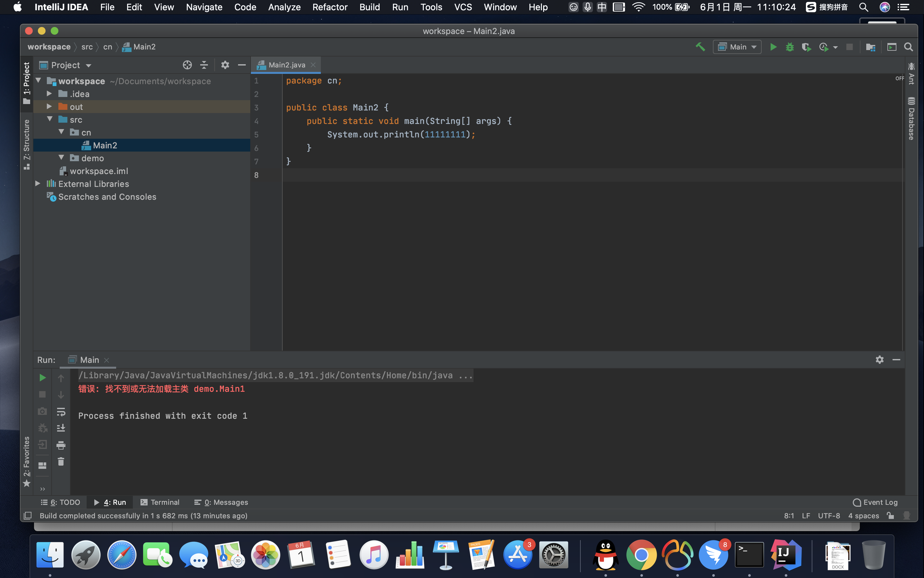The image size is (924, 578).
Task: Start debugging with the bug icon
Action: 790,47
